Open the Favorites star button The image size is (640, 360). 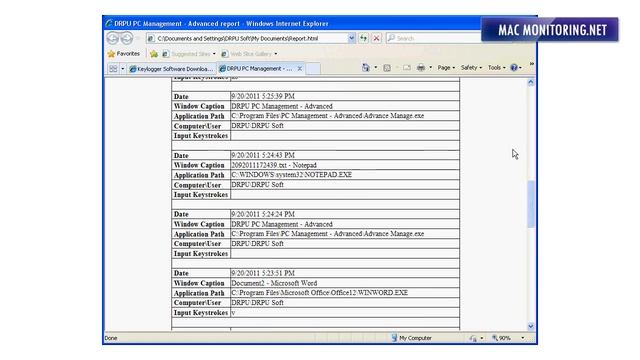point(124,54)
